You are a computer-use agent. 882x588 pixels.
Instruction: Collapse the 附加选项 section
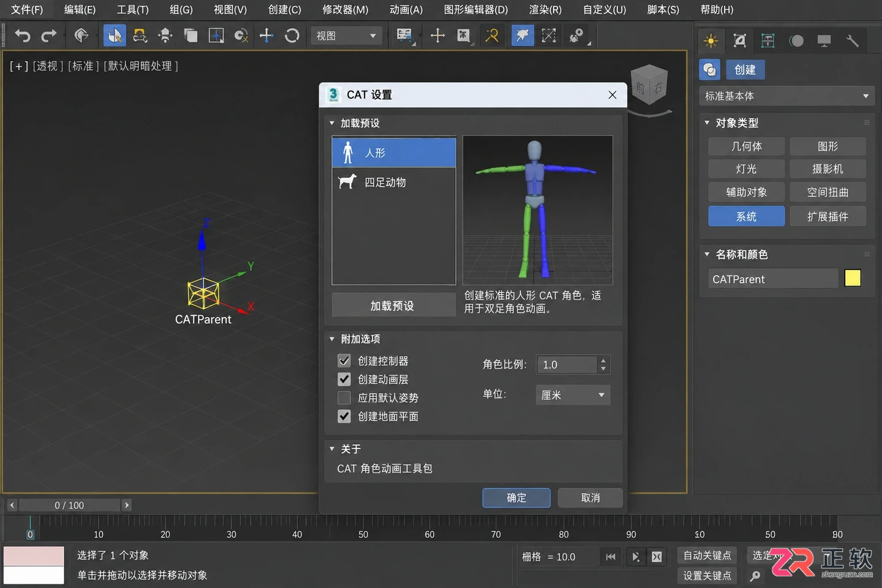(332, 339)
